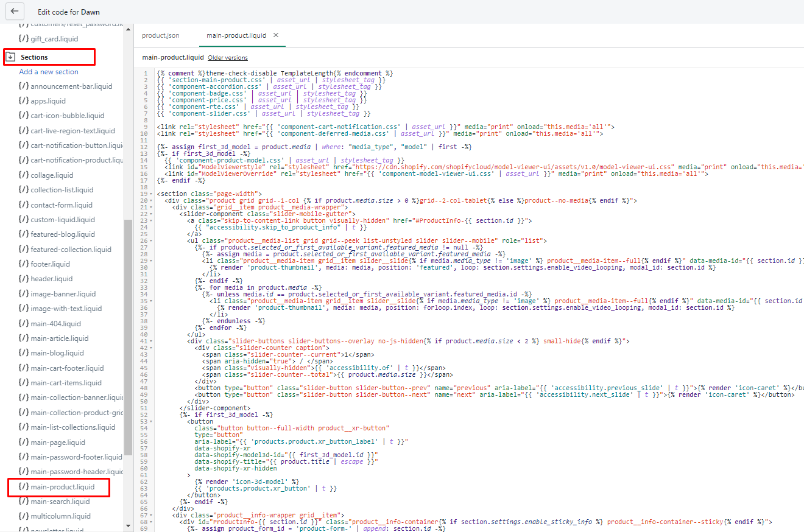Click Add a new section link

point(49,72)
